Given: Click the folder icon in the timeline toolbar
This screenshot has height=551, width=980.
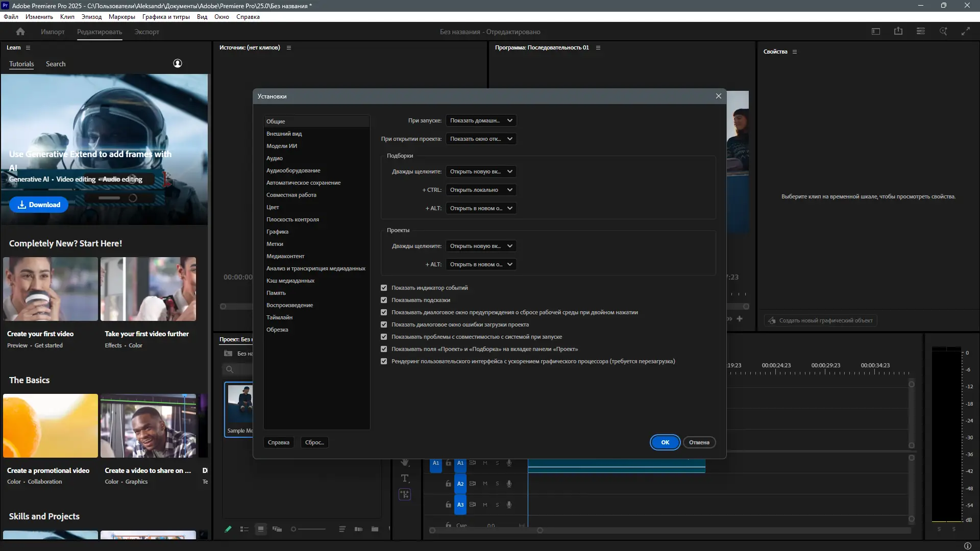Looking at the screenshot, I should click(x=375, y=530).
